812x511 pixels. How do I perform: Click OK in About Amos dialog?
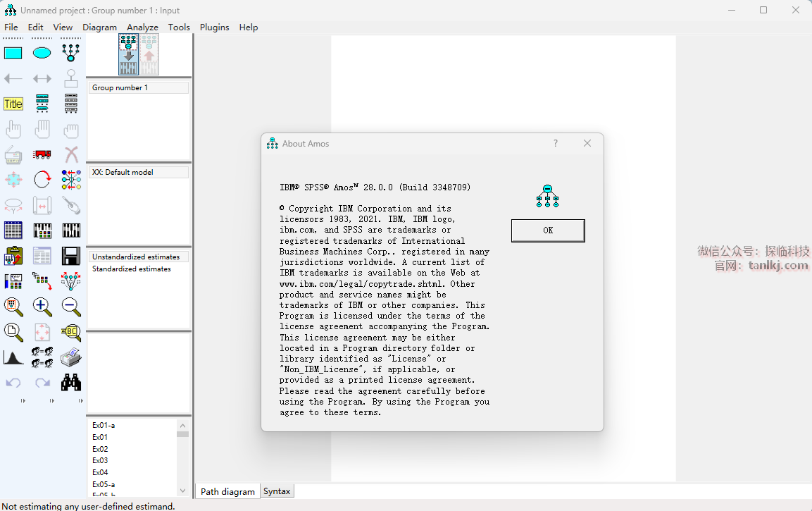pyautogui.click(x=548, y=230)
